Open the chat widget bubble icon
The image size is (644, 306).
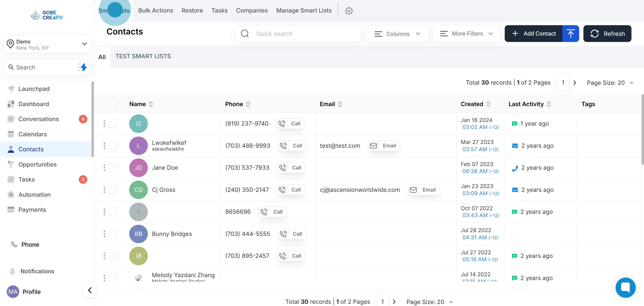(625, 287)
